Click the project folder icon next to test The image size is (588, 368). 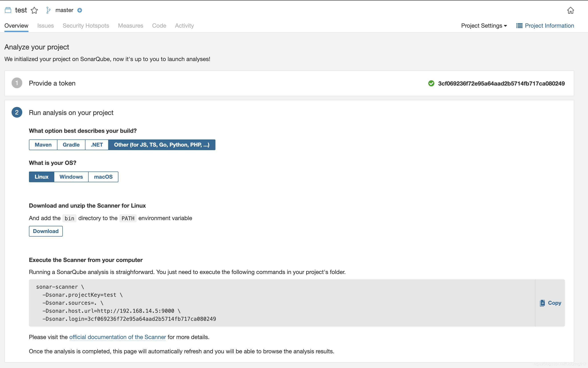[x=8, y=10]
